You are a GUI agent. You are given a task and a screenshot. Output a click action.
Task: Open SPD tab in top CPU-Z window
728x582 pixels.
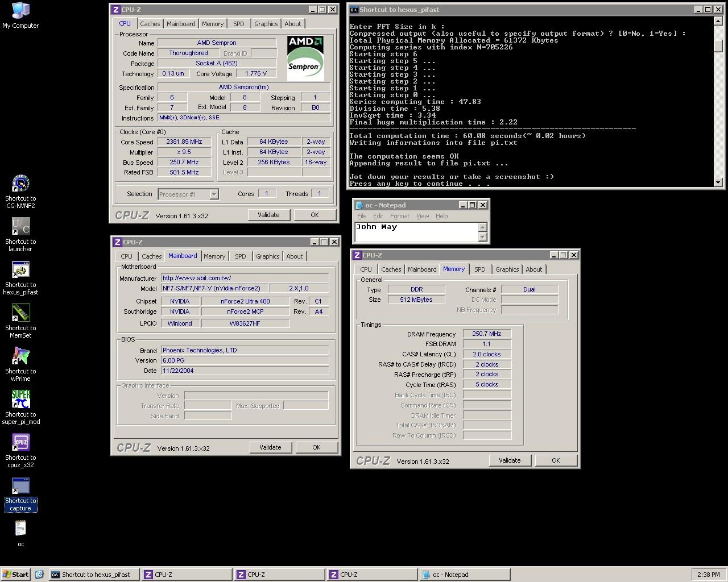pos(239,24)
